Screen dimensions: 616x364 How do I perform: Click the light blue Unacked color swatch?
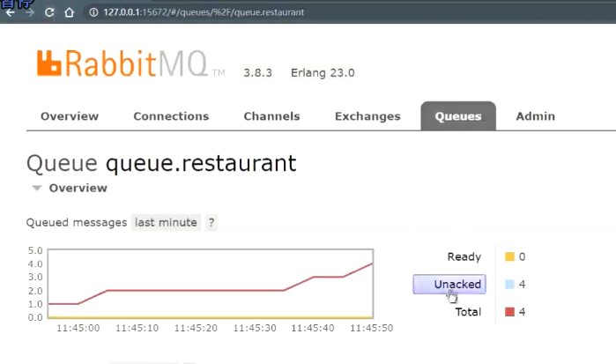point(509,284)
